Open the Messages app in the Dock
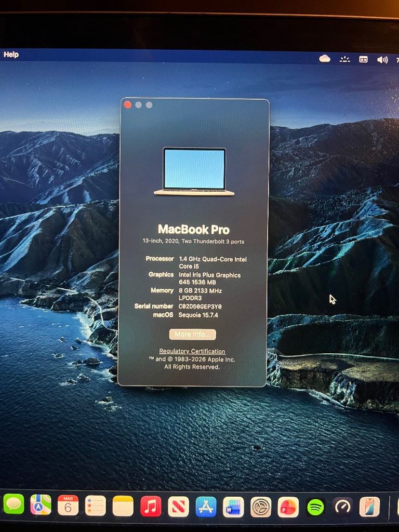Viewport: 399px width, 532px height. point(14,504)
